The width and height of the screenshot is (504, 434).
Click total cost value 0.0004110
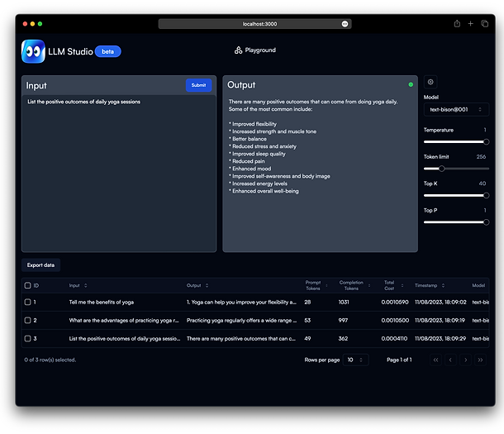tap(394, 339)
